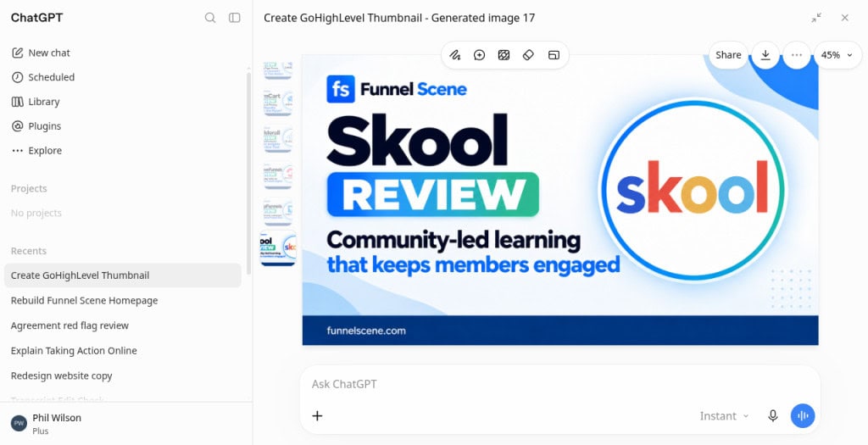
Task: Open the search chats icon
Action: (210, 18)
